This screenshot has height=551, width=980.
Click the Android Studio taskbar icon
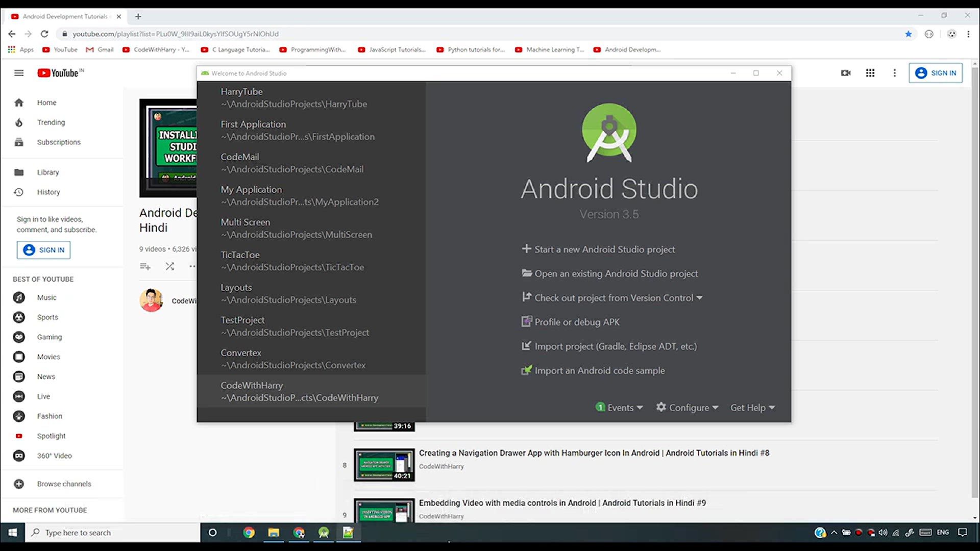[x=324, y=533]
